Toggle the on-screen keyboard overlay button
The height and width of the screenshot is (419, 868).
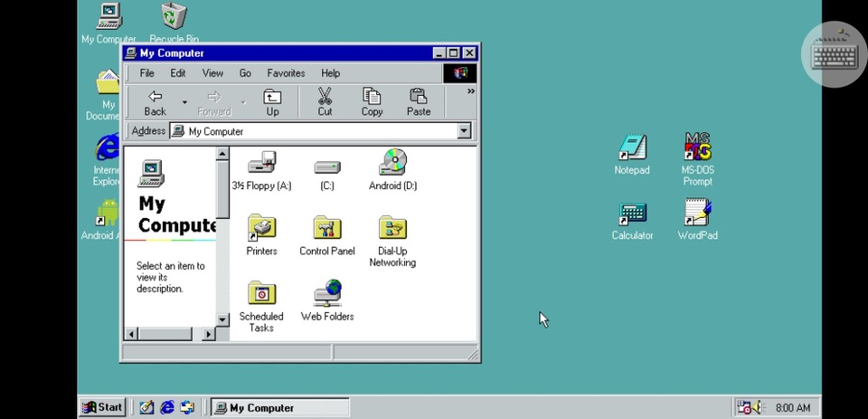(x=835, y=54)
